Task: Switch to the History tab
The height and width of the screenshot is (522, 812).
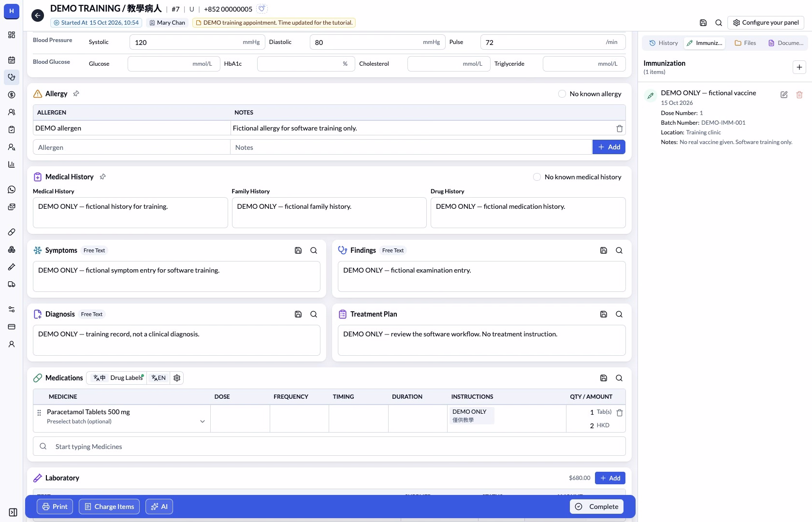Action: point(663,43)
